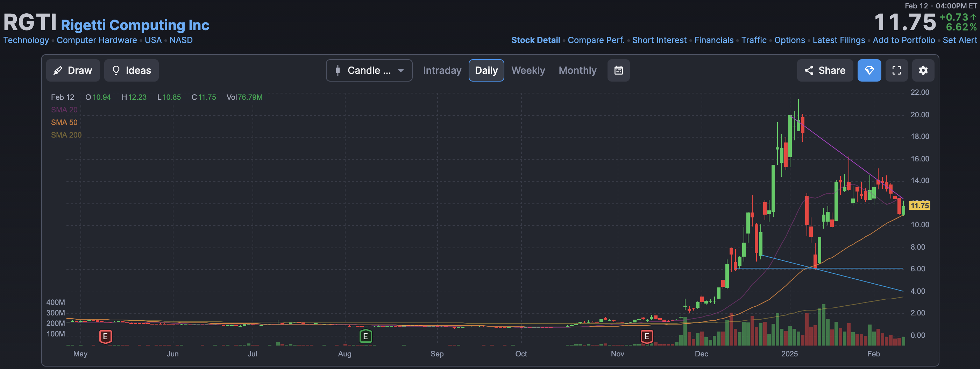Click the 400M volume axis label
This screenshot has height=369, width=980.
(56, 303)
